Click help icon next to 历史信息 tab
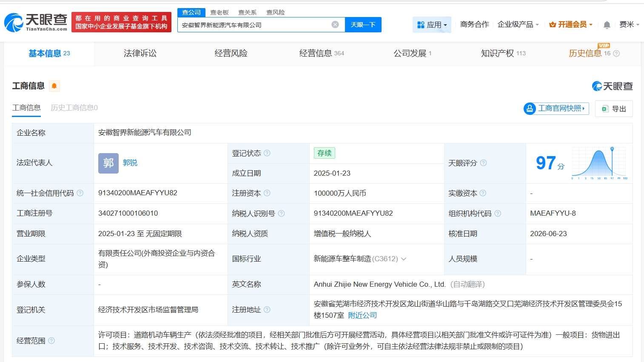 pyautogui.click(x=616, y=54)
